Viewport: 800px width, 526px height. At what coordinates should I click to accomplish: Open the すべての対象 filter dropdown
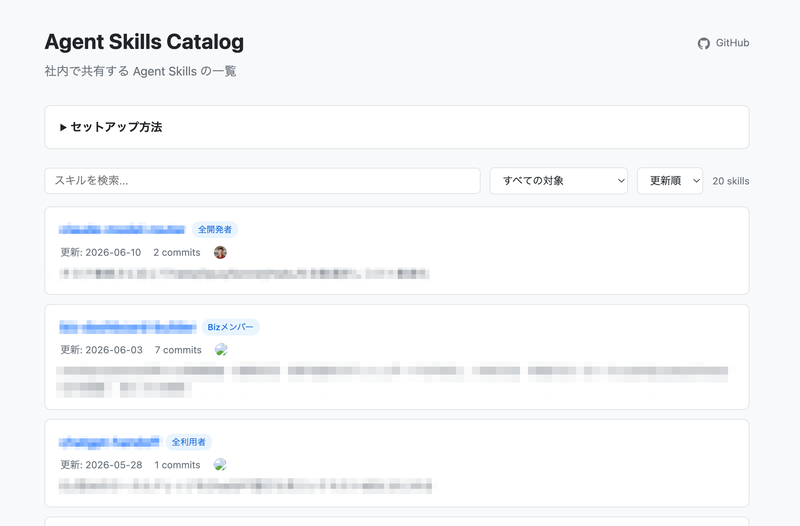559,181
